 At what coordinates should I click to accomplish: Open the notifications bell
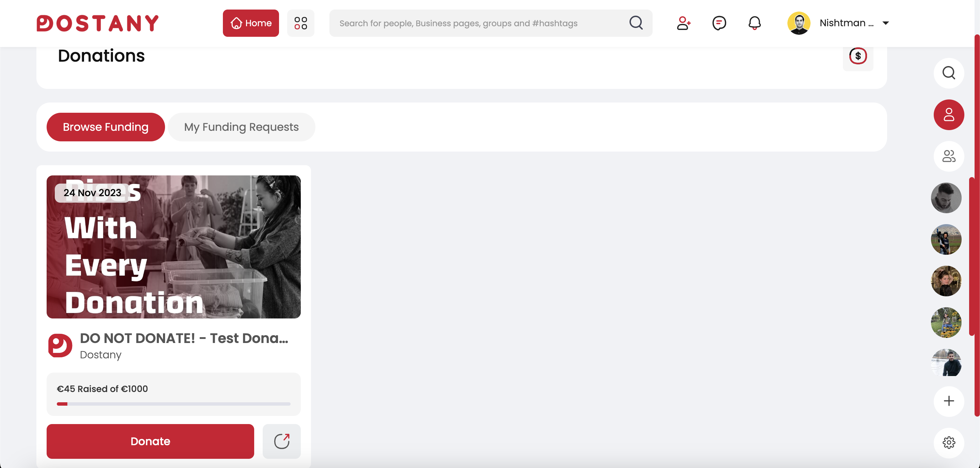(754, 23)
